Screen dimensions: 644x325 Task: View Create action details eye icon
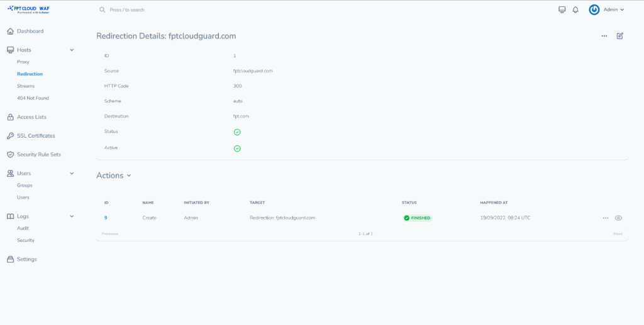[x=619, y=218]
